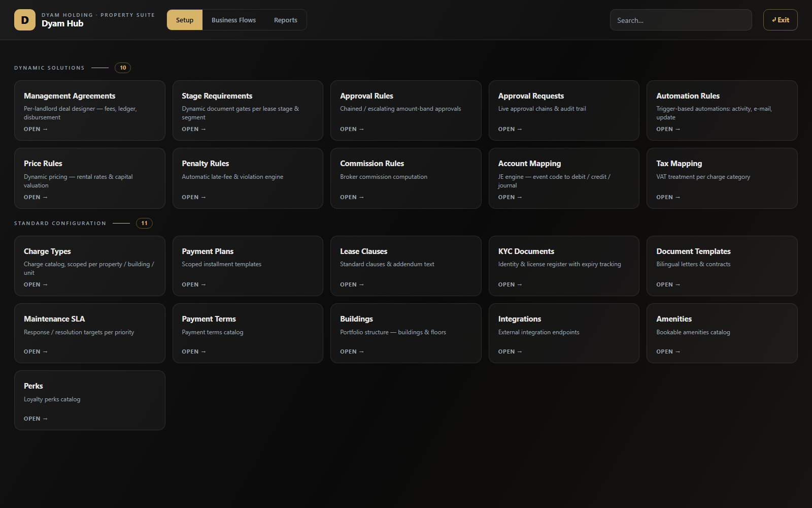Click 'Payment terms catalog' description
The image size is (812, 508).
pyautogui.click(x=213, y=332)
